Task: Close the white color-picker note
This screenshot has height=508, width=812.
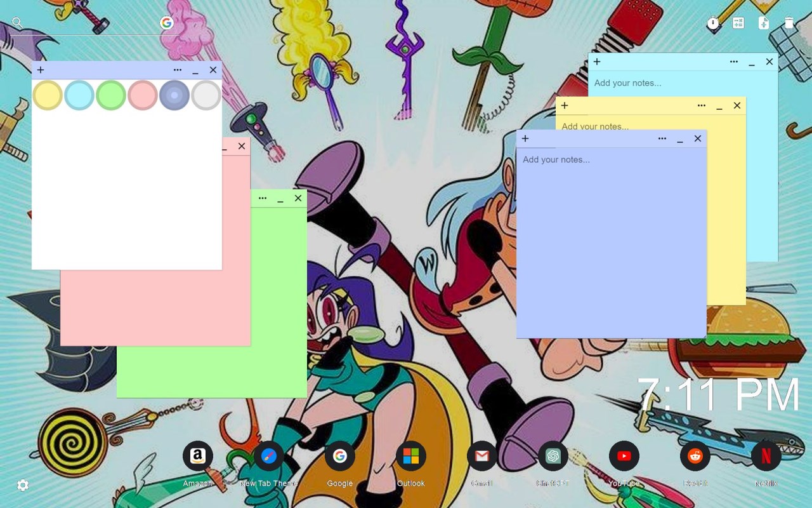Action: pyautogui.click(x=213, y=70)
